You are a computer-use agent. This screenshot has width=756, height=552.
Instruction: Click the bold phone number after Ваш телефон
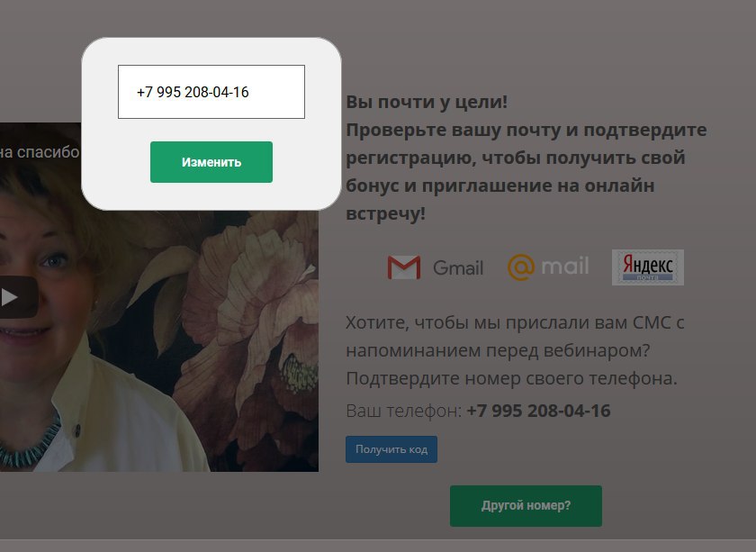538,411
